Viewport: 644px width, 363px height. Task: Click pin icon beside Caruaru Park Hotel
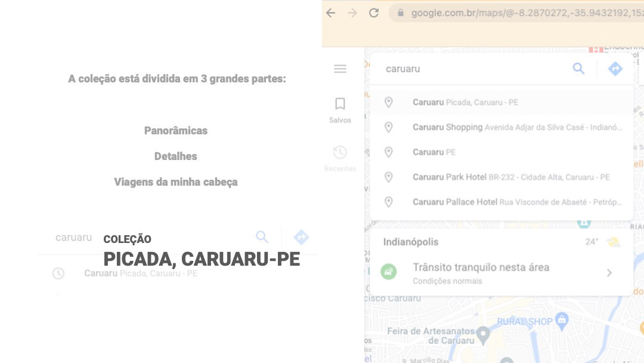(x=389, y=177)
